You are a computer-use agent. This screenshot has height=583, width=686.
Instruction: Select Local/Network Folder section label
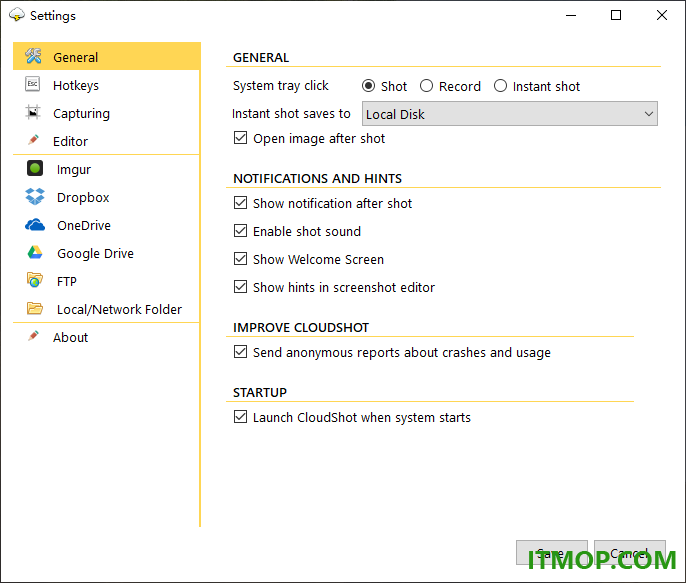119,309
